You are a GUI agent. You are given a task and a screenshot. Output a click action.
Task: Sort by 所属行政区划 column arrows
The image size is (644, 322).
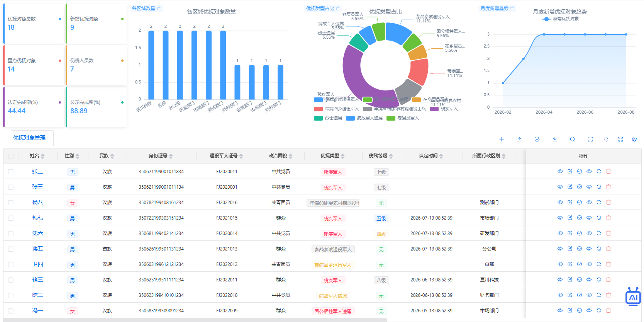tap(504, 156)
